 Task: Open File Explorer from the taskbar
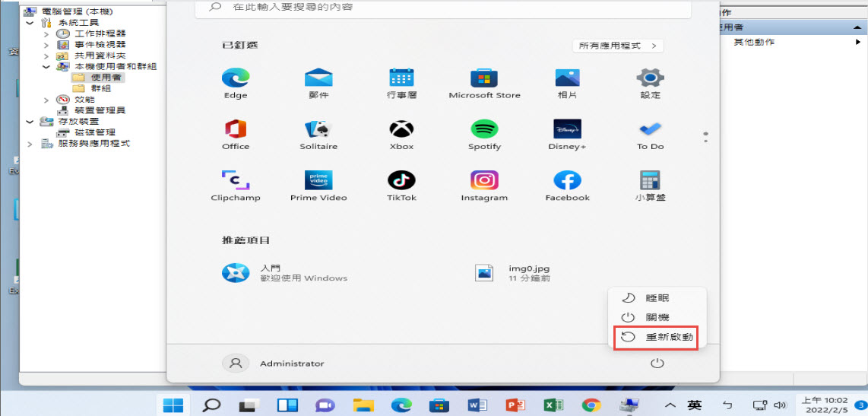click(363, 405)
